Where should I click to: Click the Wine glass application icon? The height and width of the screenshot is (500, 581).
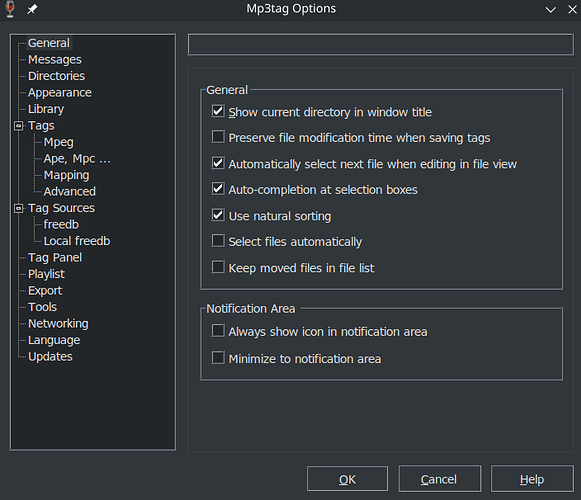coord(10,9)
